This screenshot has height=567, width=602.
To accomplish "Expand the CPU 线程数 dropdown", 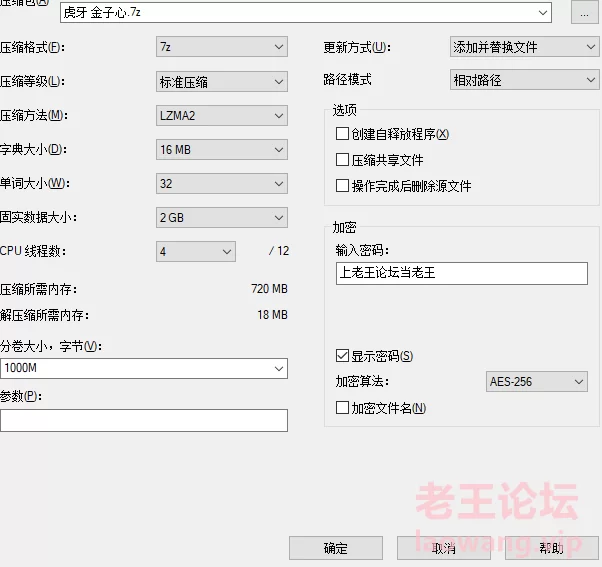I will [x=196, y=251].
